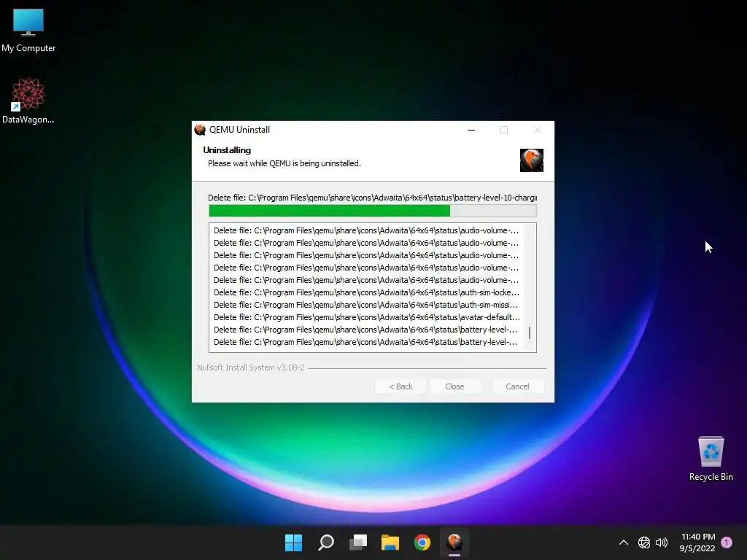Launch Google Chrome from taskbar

tap(422, 542)
